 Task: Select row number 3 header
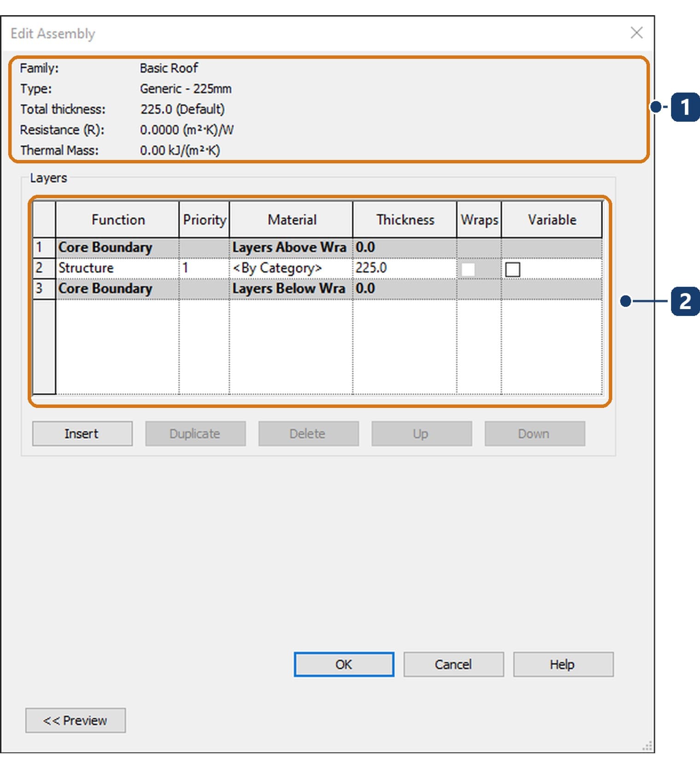(x=44, y=289)
